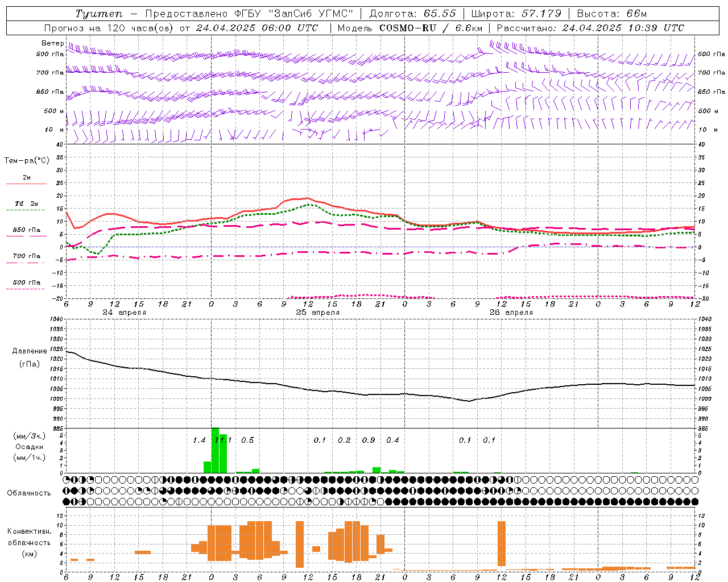Click the Td 2м dew point legend
Screen dimensions: 728x582
click(x=26, y=205)
